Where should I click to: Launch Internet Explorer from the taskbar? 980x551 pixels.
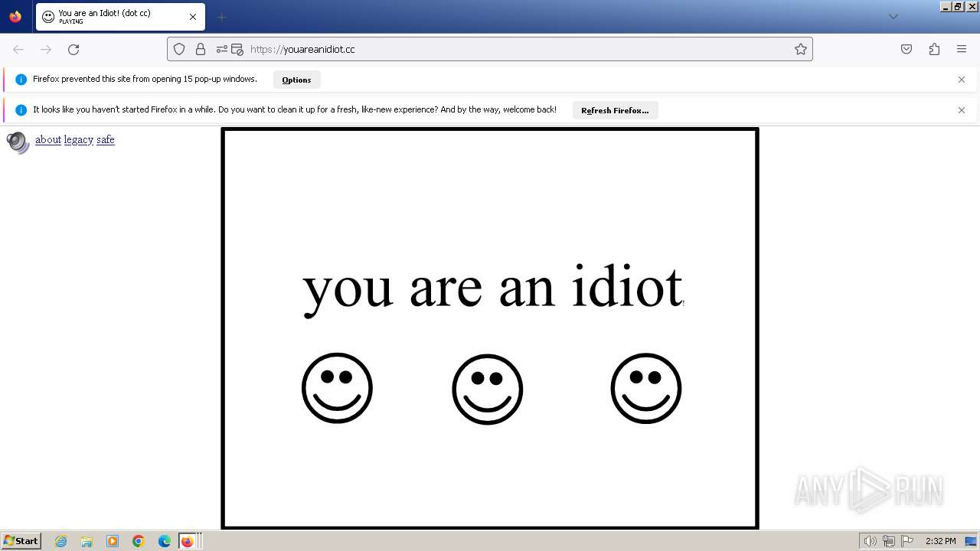click(60, 541)
